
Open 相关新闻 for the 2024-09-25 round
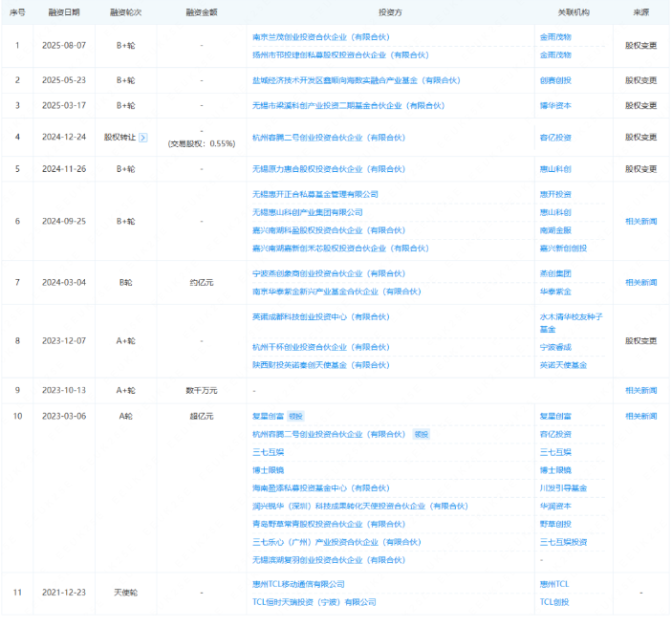[x=640, y=222]
